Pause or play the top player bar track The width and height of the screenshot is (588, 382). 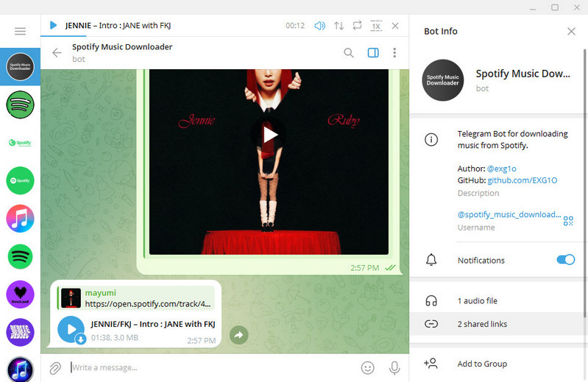(53, 25)
